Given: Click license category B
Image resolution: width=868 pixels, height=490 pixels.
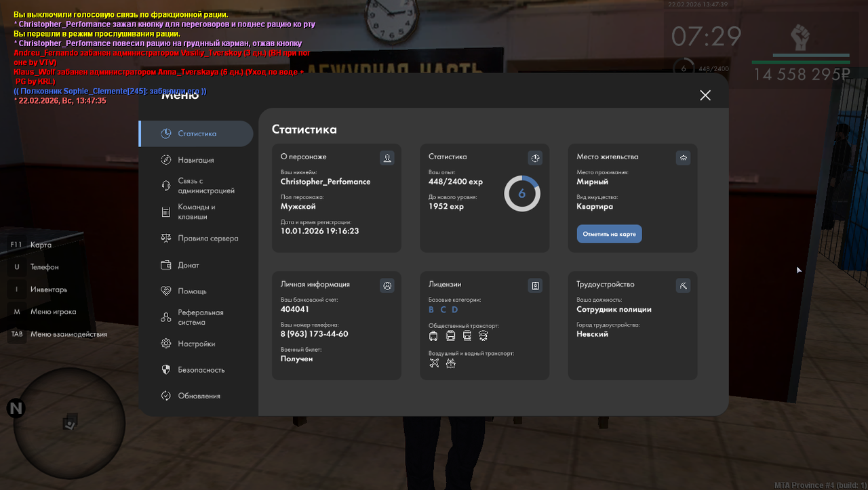Looking at the screenshot, I should click(431, 310).
